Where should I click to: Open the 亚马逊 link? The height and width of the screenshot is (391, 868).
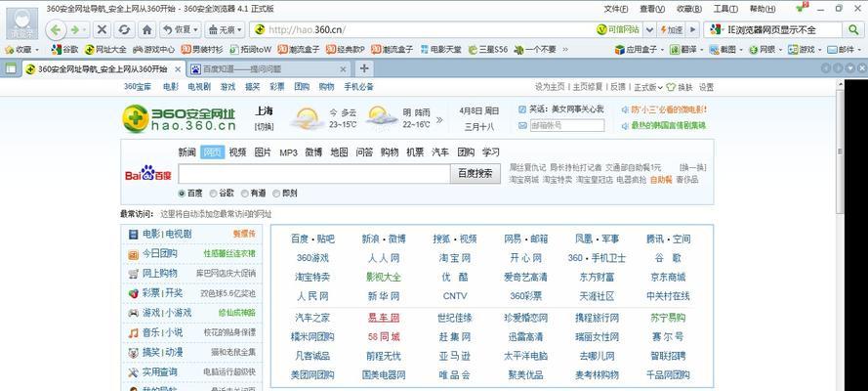[x=455, y=356]
